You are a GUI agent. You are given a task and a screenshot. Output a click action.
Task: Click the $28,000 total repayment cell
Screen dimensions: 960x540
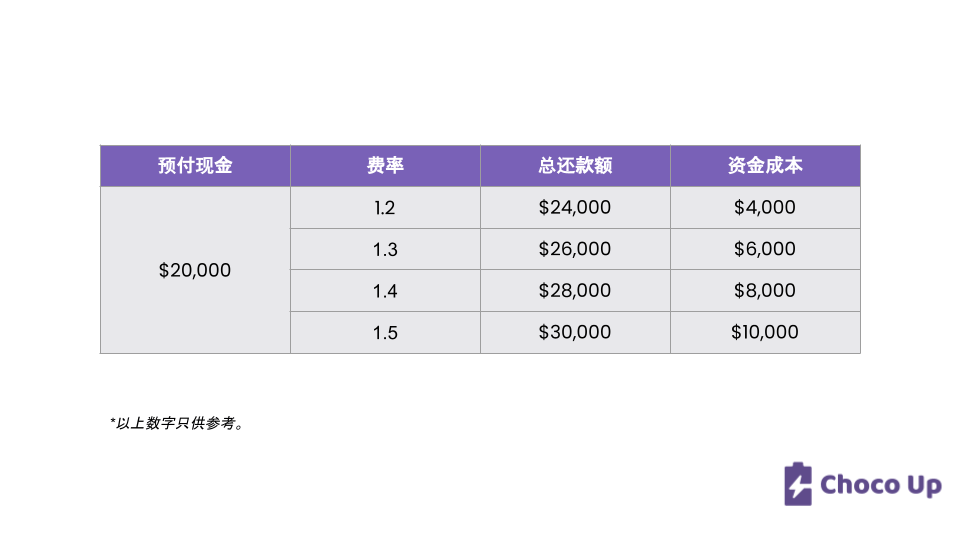point(575,291)
